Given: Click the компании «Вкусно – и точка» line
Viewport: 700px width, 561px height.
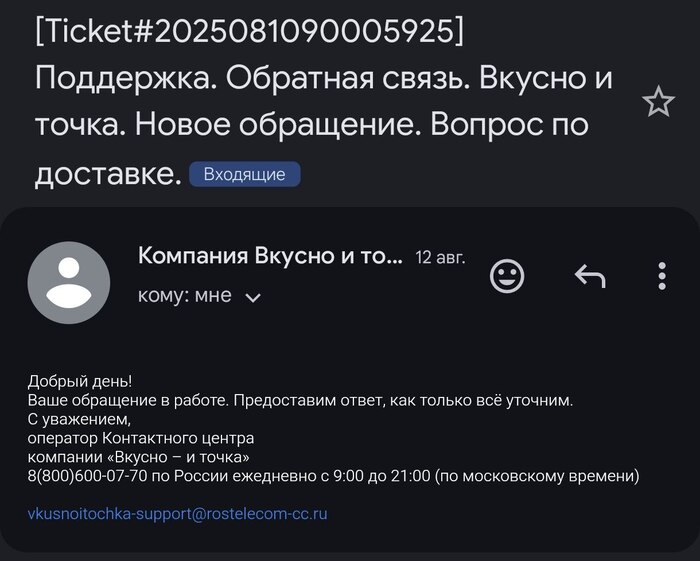Looking at the screenshot, I should coord(138,457).
